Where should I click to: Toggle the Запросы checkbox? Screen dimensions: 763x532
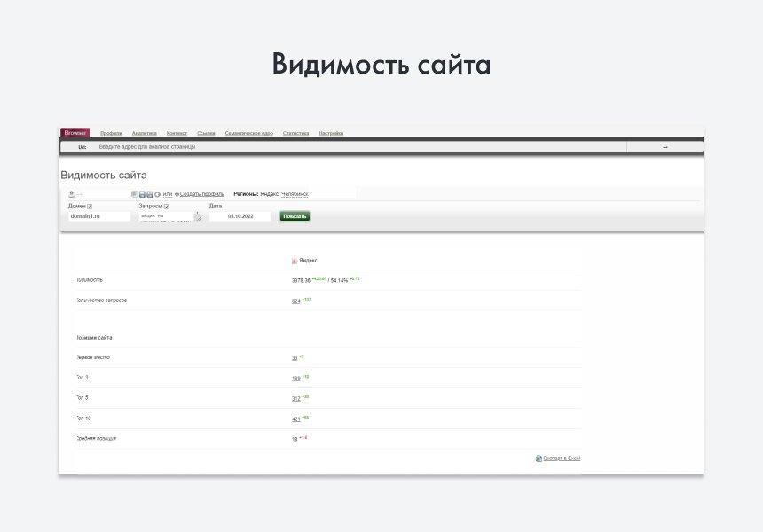point(167,207)
